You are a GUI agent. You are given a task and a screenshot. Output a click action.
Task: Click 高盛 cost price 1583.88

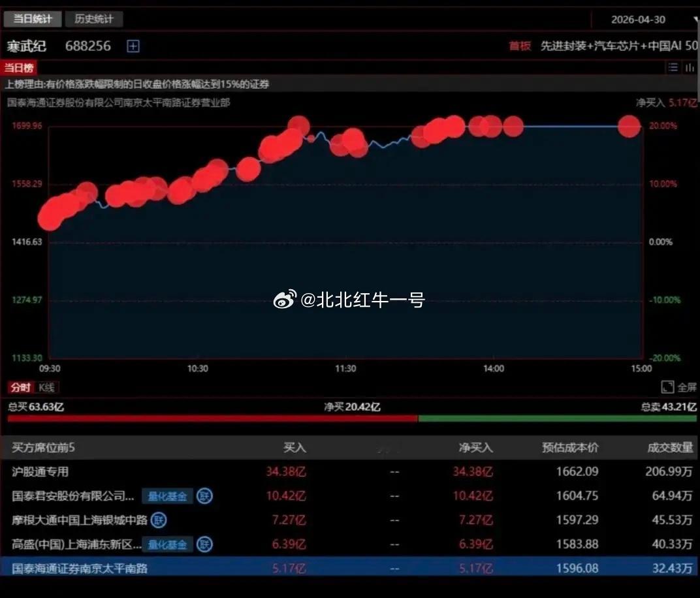[577, 544]
